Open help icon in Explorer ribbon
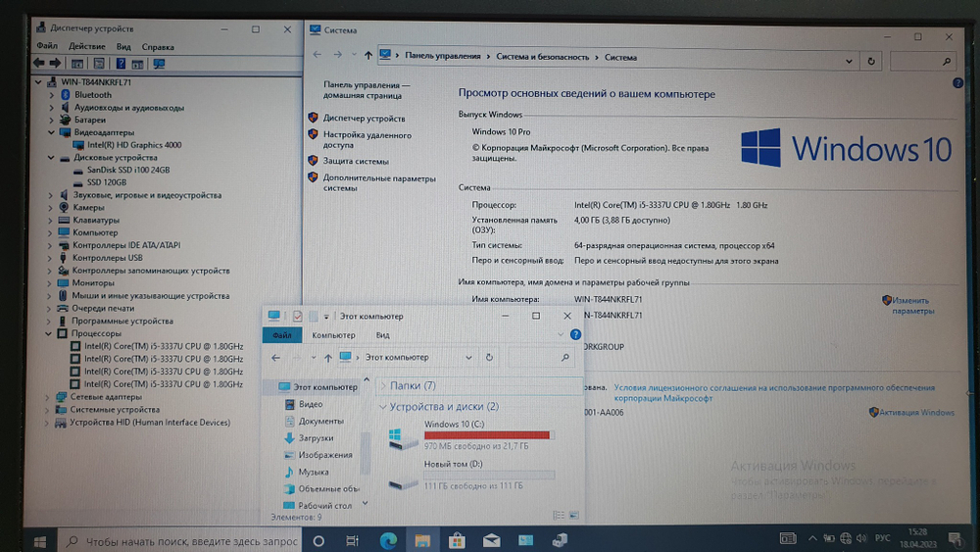980x552 pixels. (x=575, y=335)
